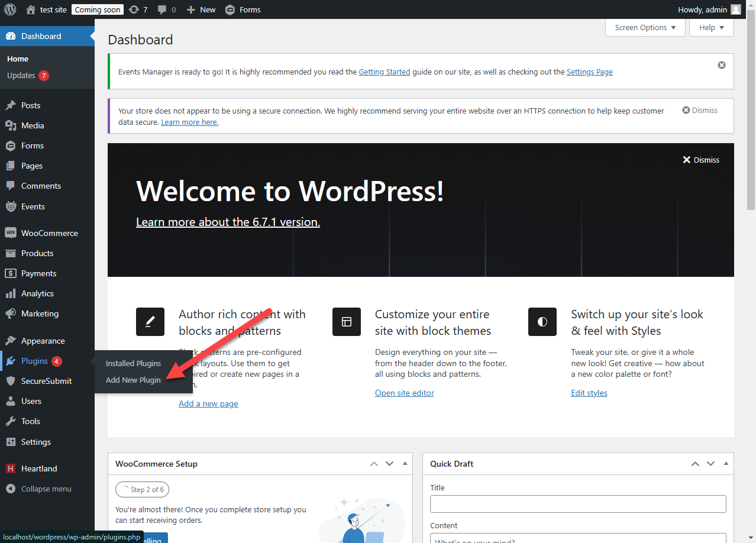Dismiss the Welcome to WordPress panel
The width and height of the screenshot is (756, 543).
coord(701,160)
